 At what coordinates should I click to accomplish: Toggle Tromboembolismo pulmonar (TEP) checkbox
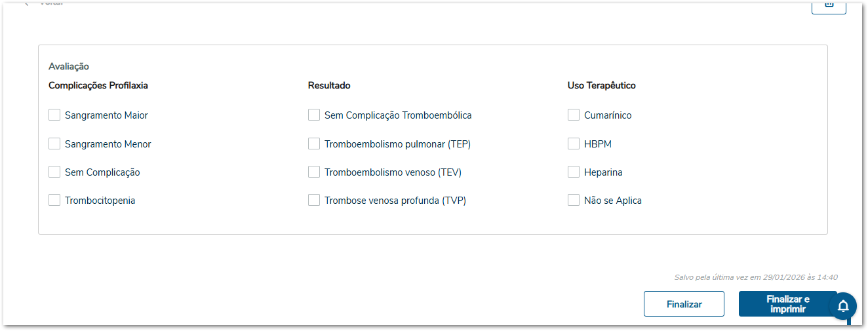coord(314,144)
